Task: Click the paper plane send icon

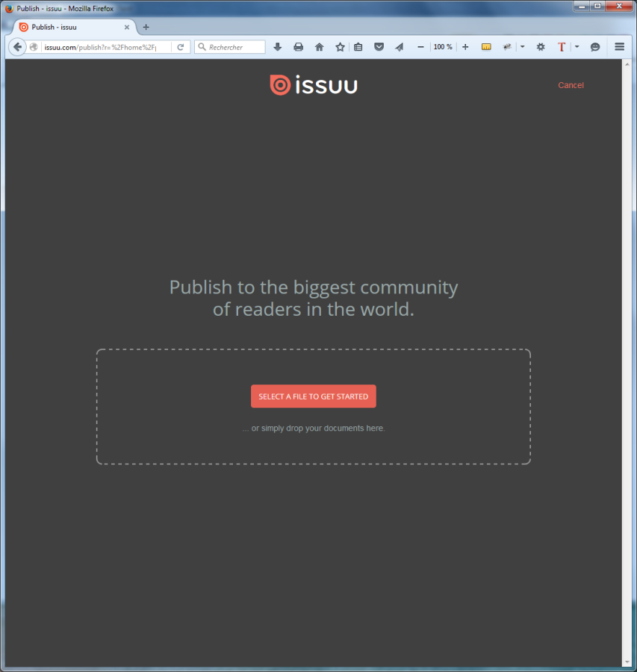Action: 400,47
